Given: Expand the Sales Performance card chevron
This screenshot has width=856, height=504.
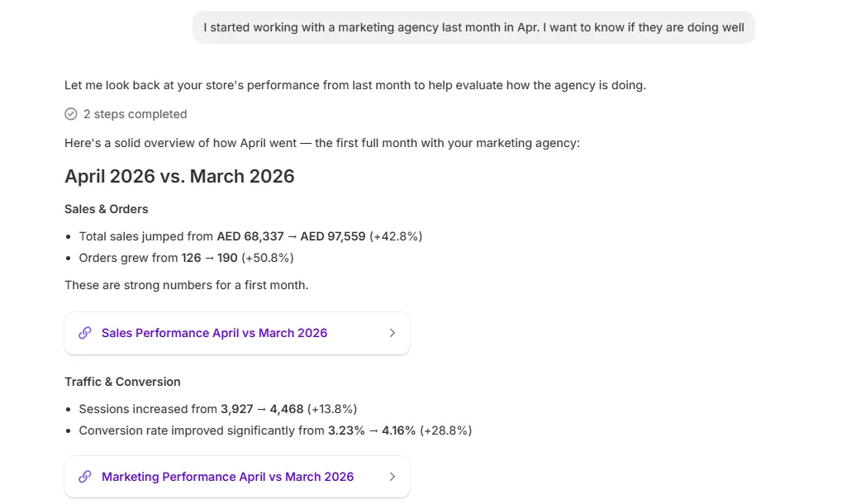Looking at the screenshot, I should pyautogui.click(x=392, y=333).
